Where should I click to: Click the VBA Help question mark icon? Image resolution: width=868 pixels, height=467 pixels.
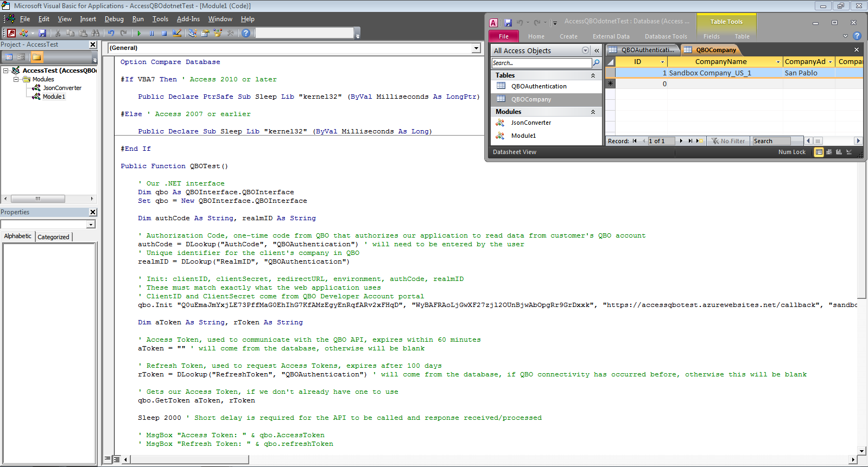[x=246, y=33]
